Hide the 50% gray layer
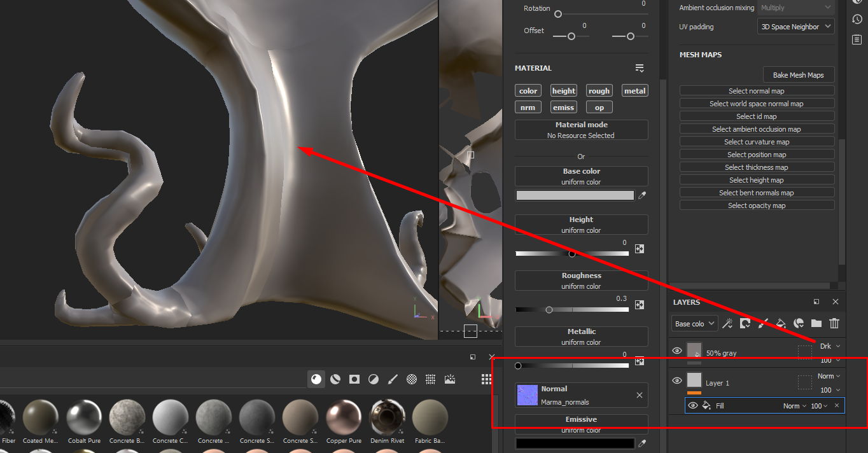This screenshot has width=868, height=453. click(x=677, y=351)
